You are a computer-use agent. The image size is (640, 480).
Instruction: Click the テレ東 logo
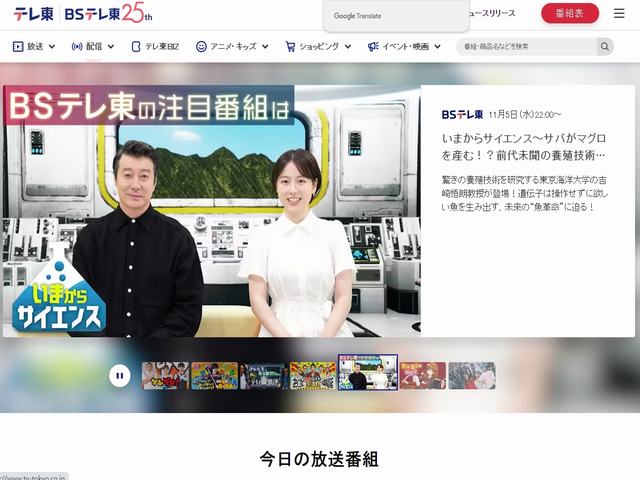pyautogui.click(x=33, y=14)
